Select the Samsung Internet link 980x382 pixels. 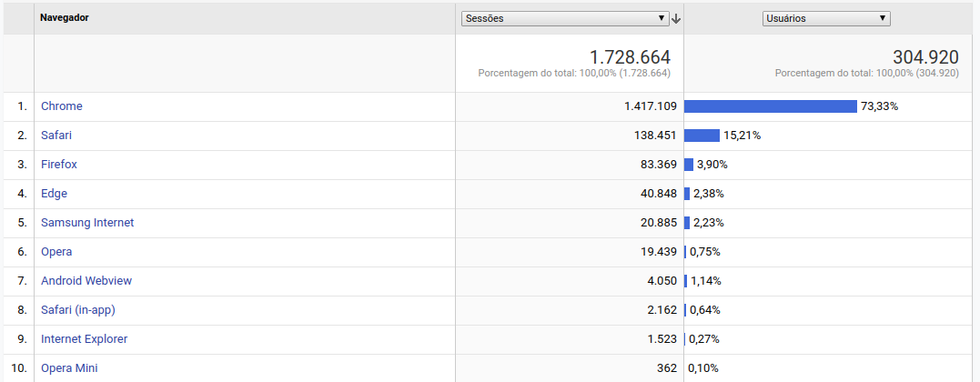coord(87,223)
